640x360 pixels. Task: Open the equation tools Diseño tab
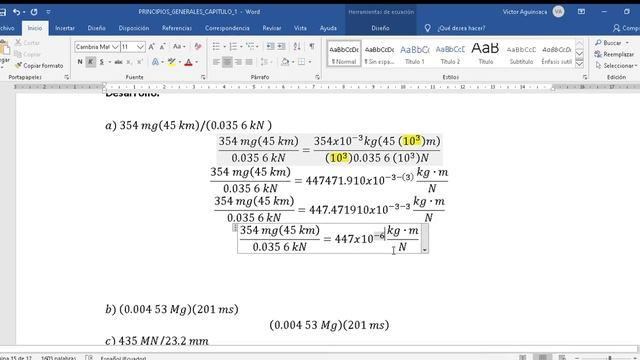[x=380, y=28]
